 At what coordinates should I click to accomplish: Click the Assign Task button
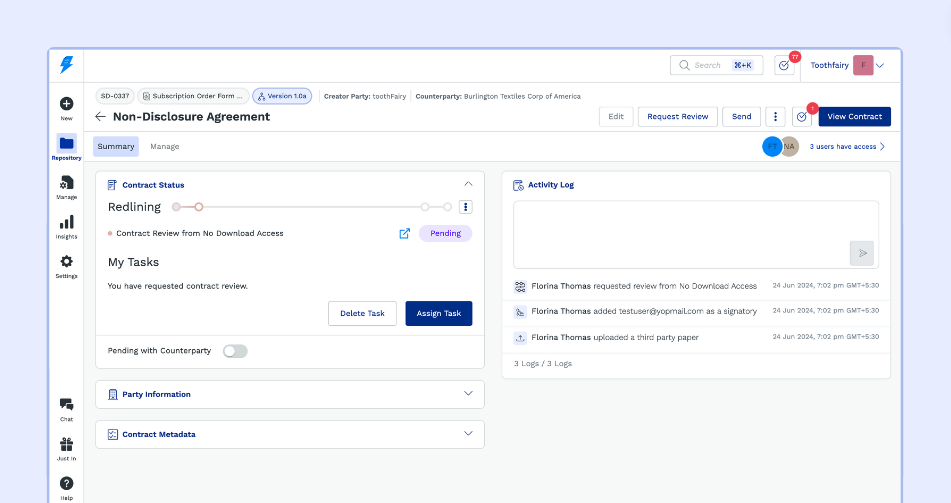(438, 313)
